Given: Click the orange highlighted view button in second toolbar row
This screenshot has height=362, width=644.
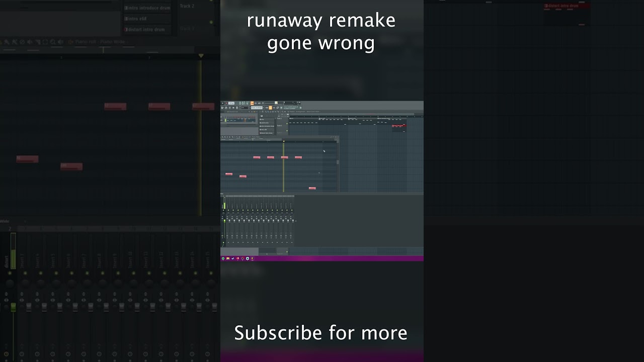Looking at the screenshot, I should (270, 108).
